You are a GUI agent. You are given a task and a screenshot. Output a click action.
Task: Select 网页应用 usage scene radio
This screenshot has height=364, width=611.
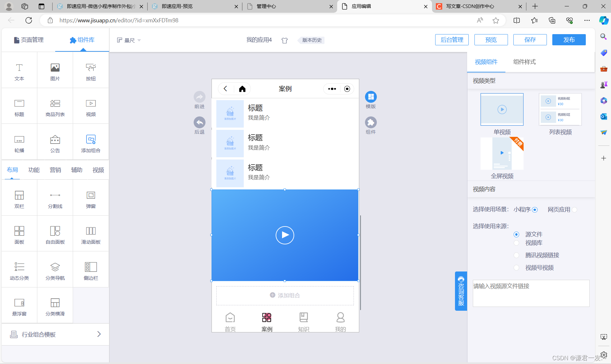click(x=574, y=210)
